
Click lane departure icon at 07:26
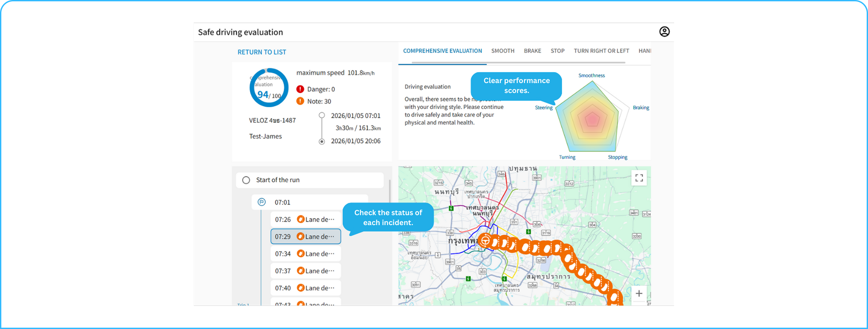[301, 219]
